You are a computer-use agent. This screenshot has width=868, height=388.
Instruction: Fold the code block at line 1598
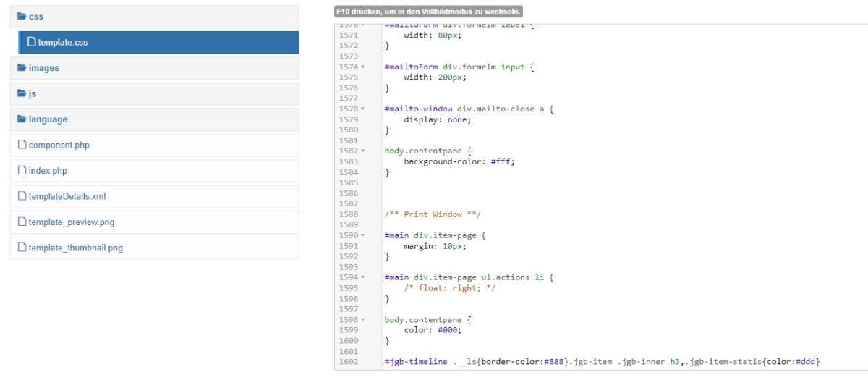point(362,320)
